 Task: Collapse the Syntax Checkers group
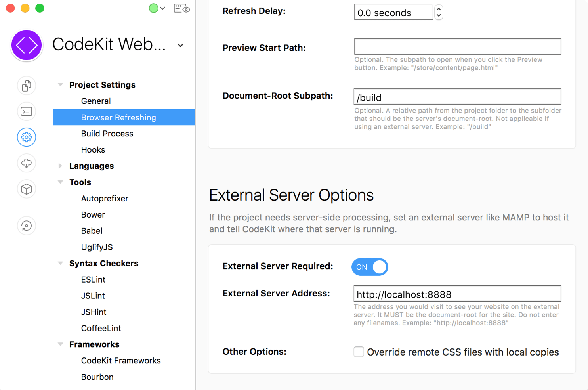(x=60, y=263)
